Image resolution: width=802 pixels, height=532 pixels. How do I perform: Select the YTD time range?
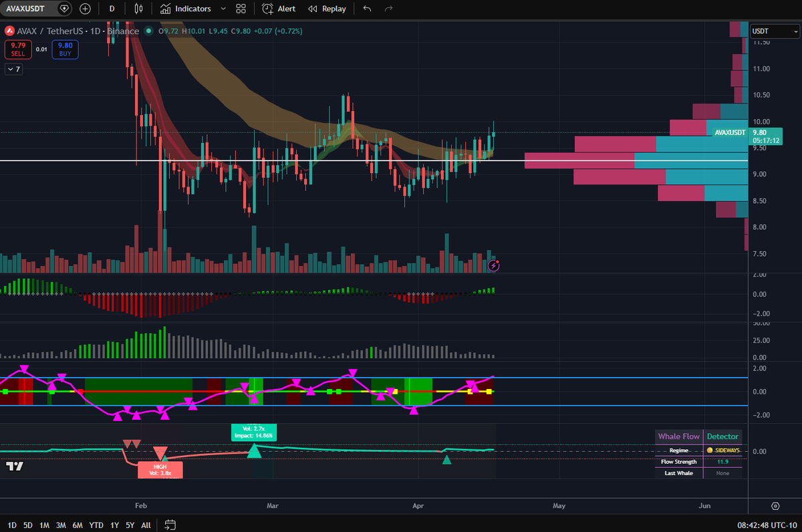96,525
